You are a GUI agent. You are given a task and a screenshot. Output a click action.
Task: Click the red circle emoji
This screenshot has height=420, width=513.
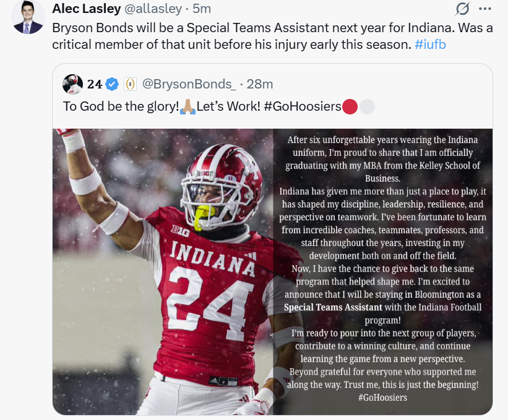point(350,106)
